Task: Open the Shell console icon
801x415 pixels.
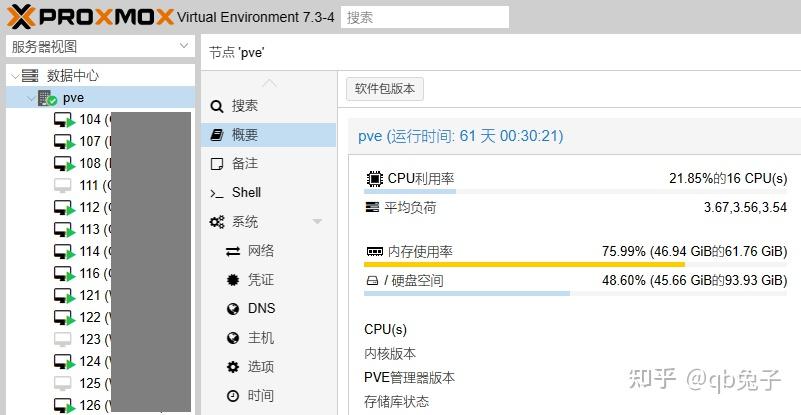Action: 216,193
